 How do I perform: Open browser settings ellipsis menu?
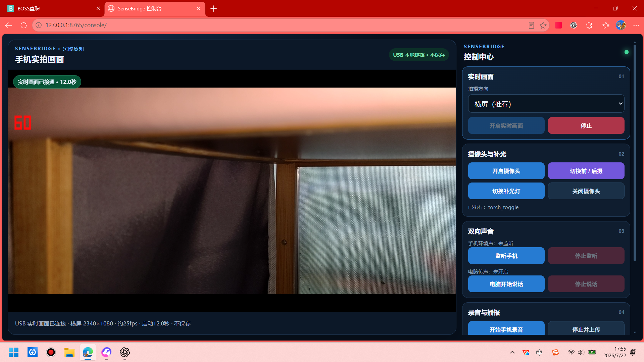pos(636,25)
